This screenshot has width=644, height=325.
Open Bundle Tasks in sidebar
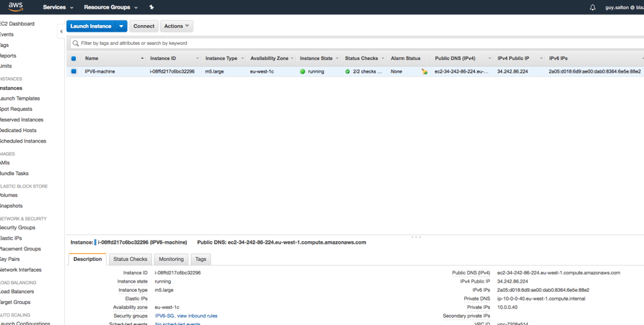pyautogui.click(x=15, y=173)
